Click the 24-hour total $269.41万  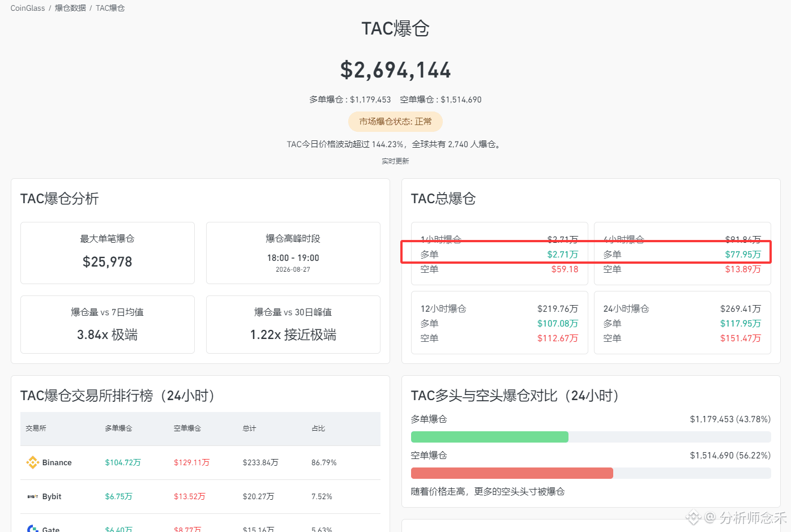(x=741, y=309)
